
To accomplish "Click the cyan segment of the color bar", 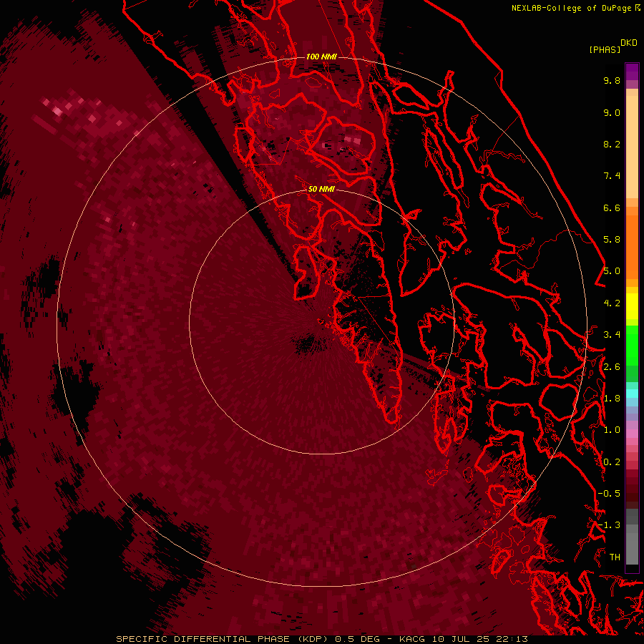I will click(632, 393).
